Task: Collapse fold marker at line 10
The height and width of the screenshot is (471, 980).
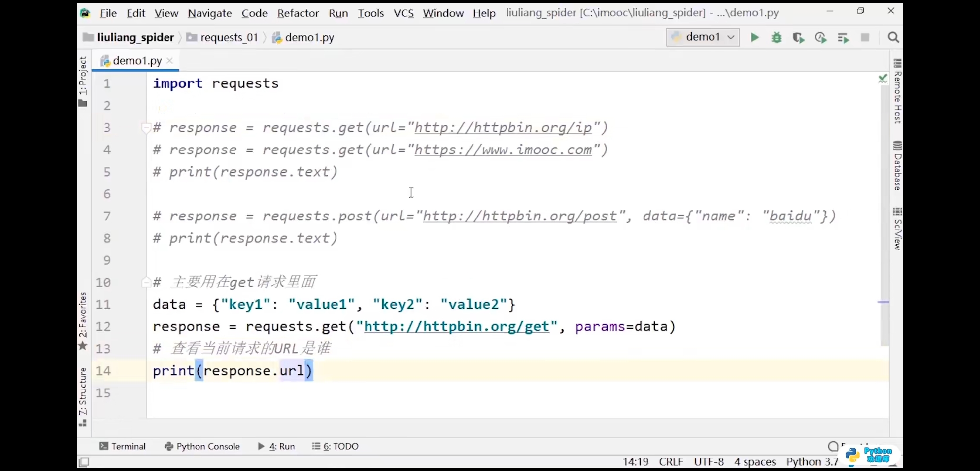Action: 146,283
